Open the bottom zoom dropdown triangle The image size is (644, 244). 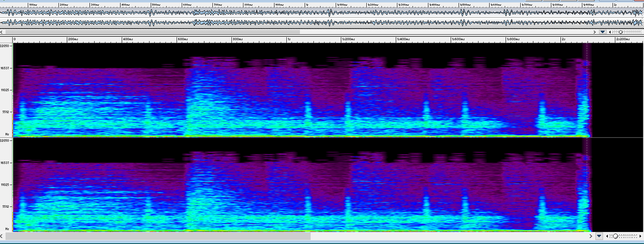[x=599, y=236]
